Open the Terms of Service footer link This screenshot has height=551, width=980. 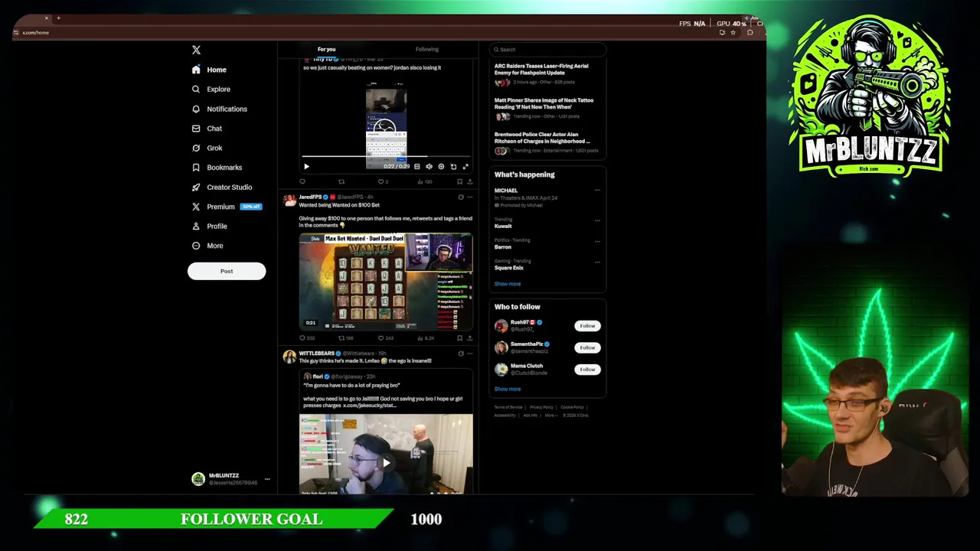click(x=508, y=407)
